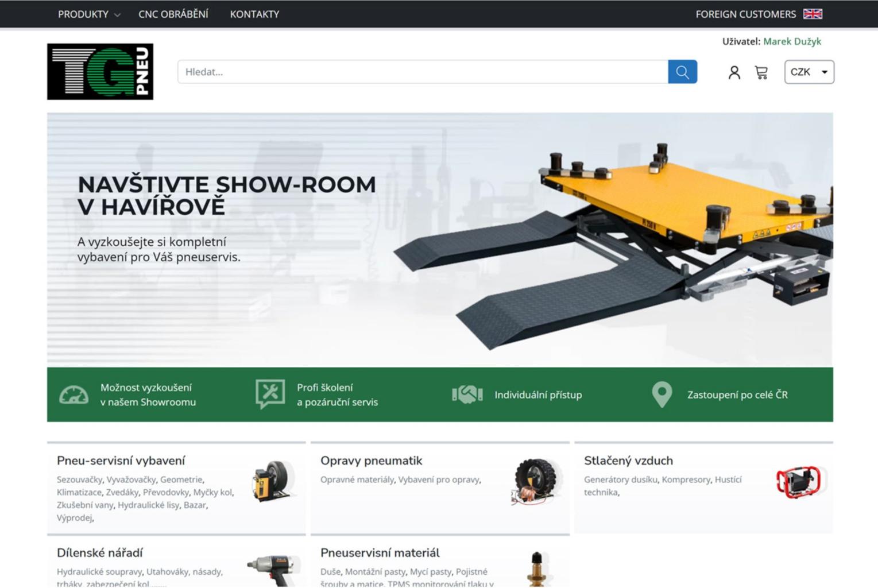
Task: Go to KONTAKTY page
Action: [x=254, y=14]
